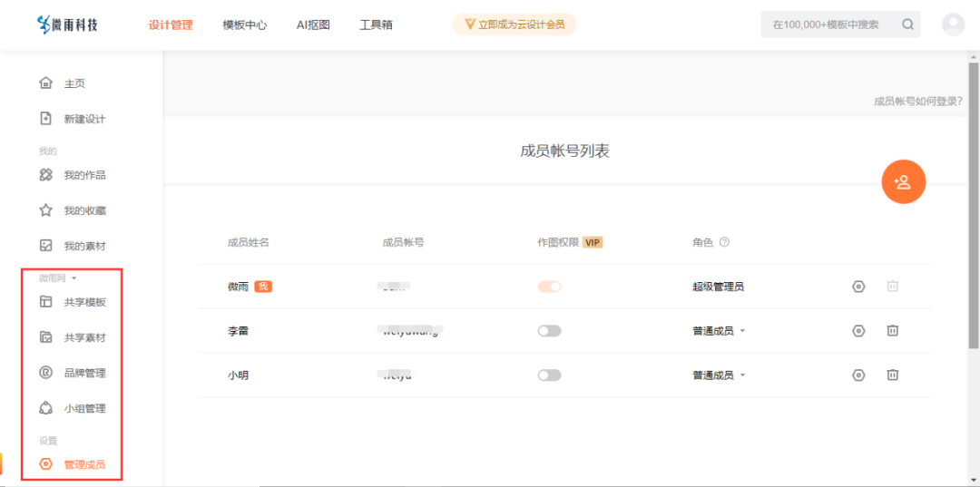The width and height of the screenshot is (980, 487).
Task: Click the search magnifier icon
Action: pyautogui.click(x=907, y=24)
